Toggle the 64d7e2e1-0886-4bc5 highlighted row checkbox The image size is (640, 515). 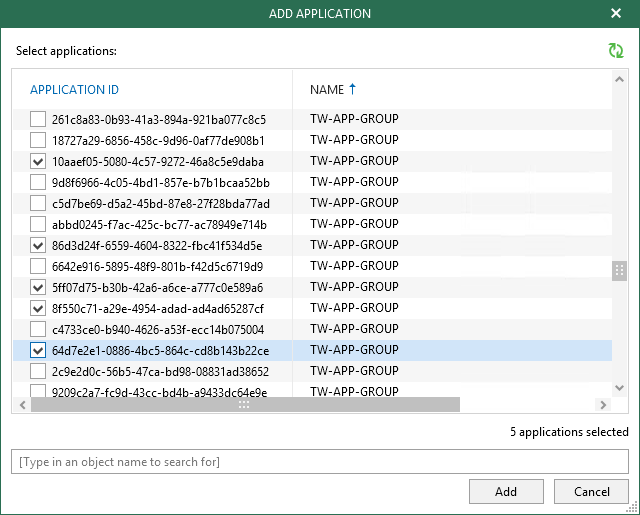click(38, 350)
